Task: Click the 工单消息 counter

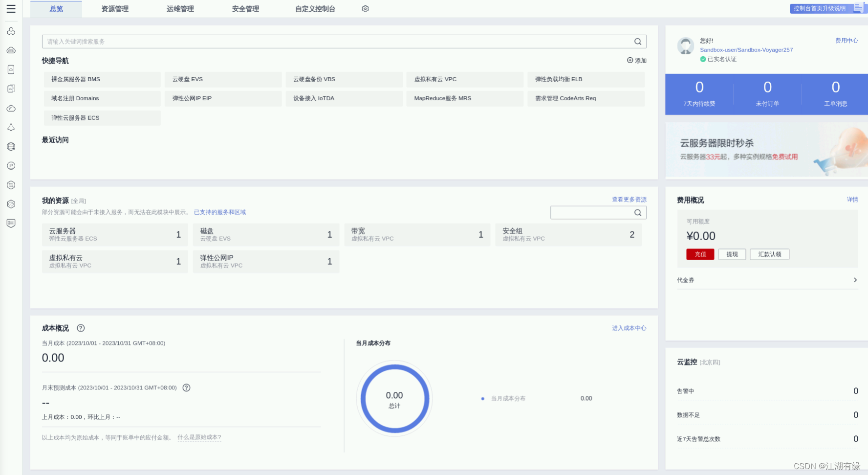Action: point(836,94)
